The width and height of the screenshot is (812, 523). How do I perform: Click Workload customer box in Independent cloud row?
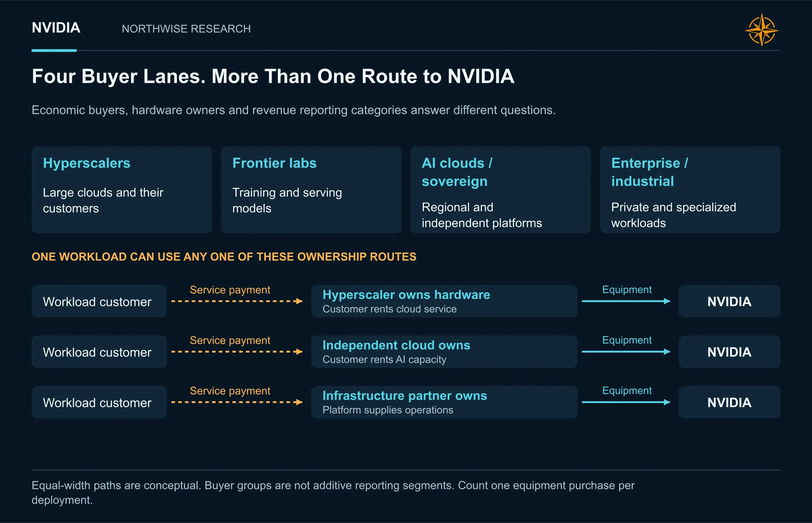(99, 352)
